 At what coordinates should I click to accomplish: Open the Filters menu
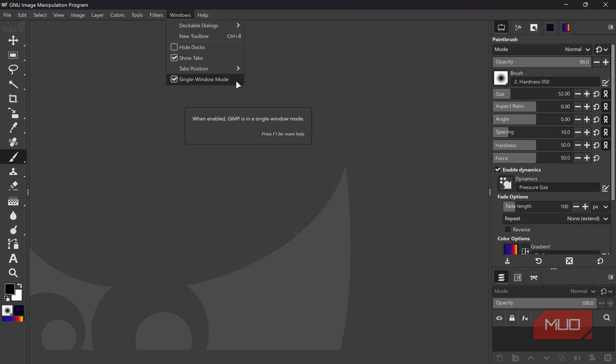click(x=156, y=15)
